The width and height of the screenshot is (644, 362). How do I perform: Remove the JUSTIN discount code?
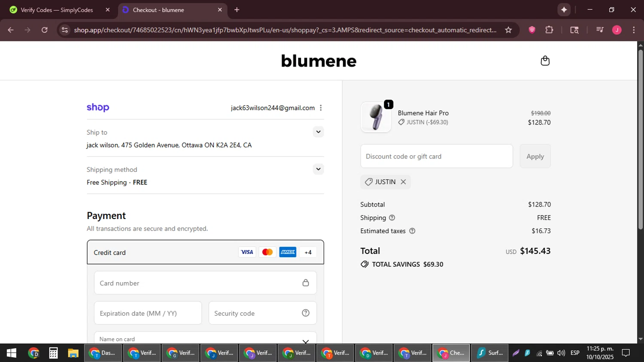tap(403, 182)
